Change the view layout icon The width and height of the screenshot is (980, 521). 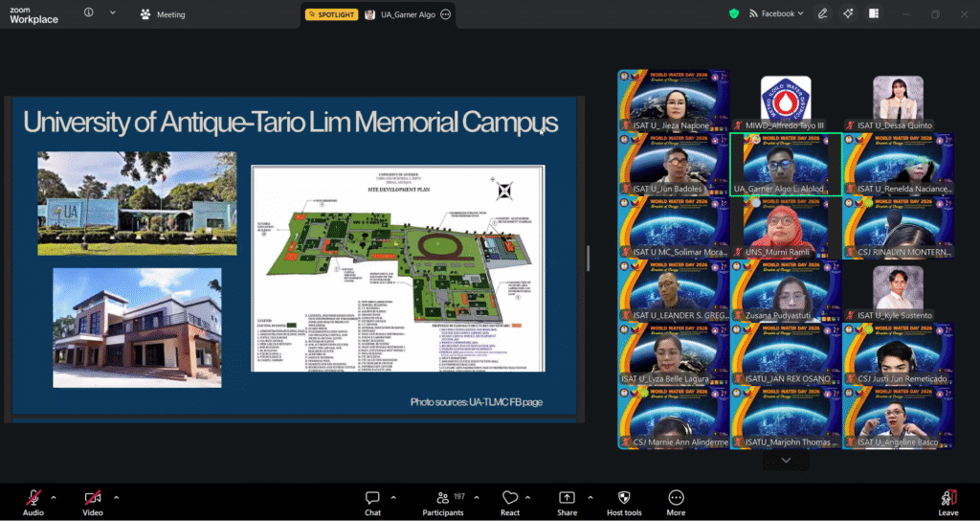(874, 13)
